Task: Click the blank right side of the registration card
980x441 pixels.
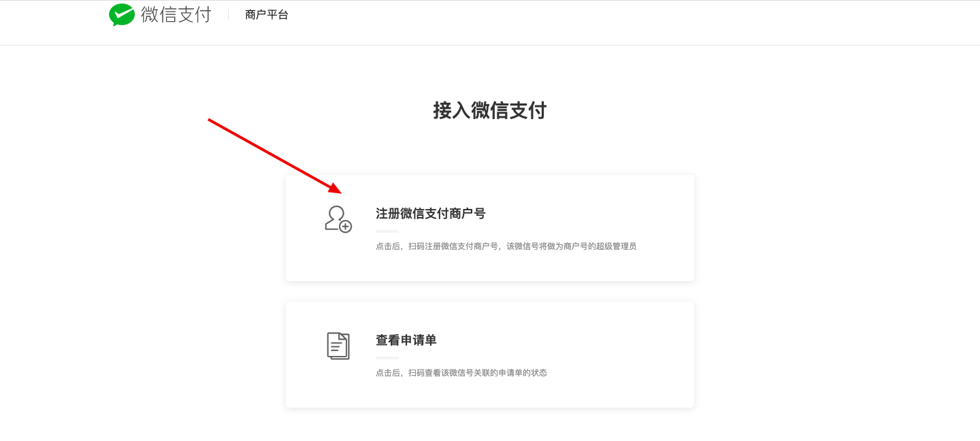Action: [x=664, y=204]
